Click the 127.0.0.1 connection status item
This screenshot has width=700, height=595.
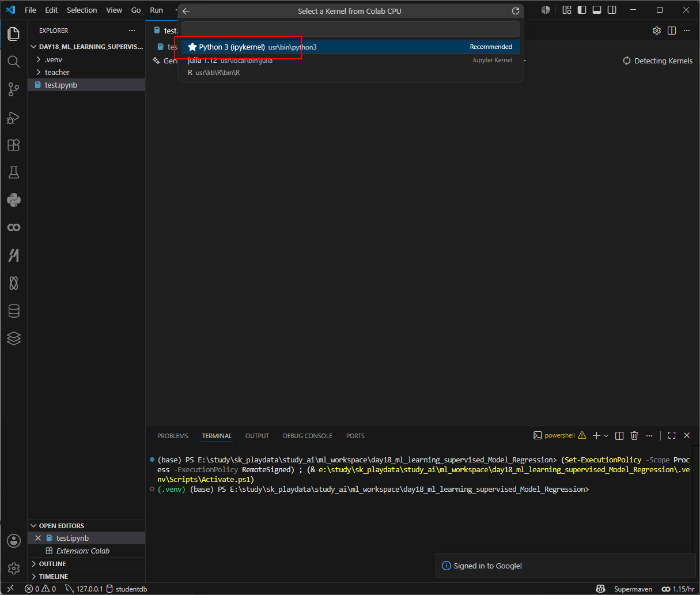[84, 589]
